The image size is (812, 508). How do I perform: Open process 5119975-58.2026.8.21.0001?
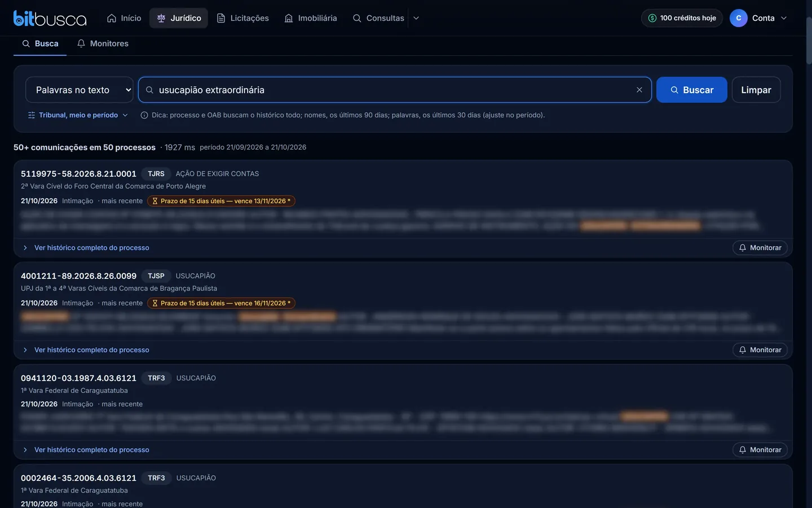[x=78, y=174]
